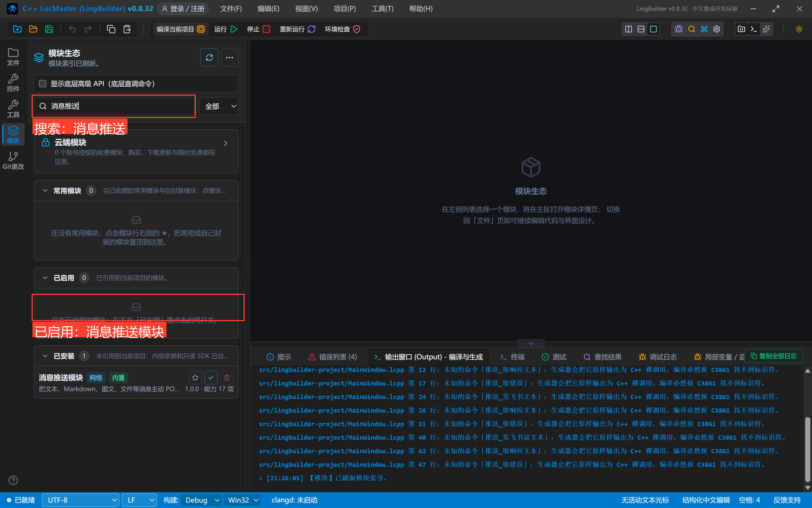Open the purple debug bug icon
The image size is (812, 508).
coord(679,29)
